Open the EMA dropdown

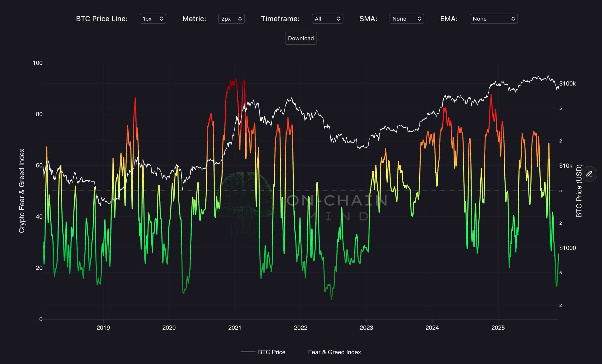[x=493, y=19]
